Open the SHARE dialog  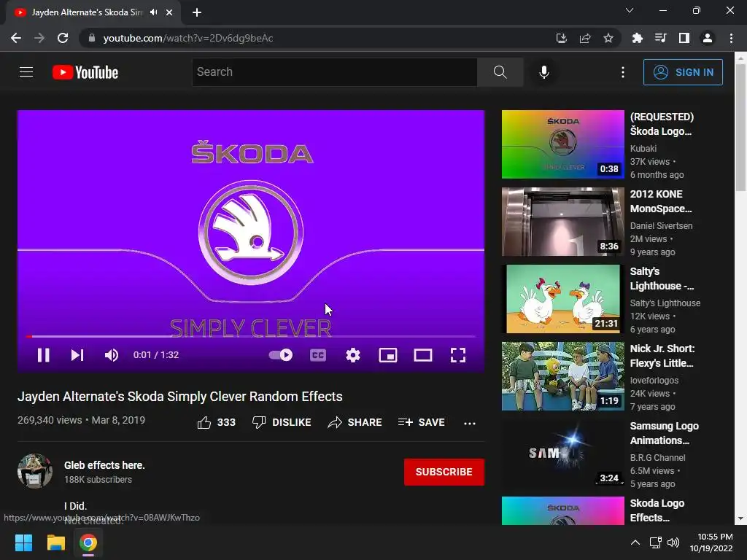355,422
